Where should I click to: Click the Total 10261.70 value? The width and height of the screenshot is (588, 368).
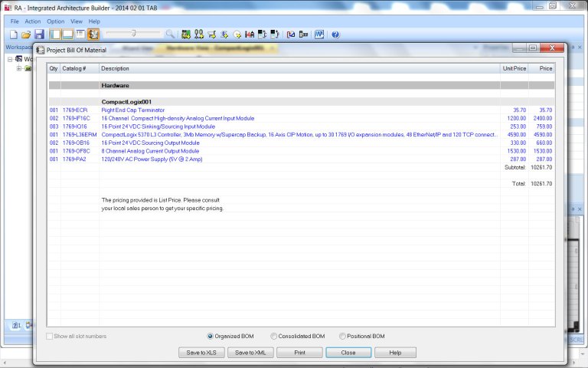click(x=541, y=184)
